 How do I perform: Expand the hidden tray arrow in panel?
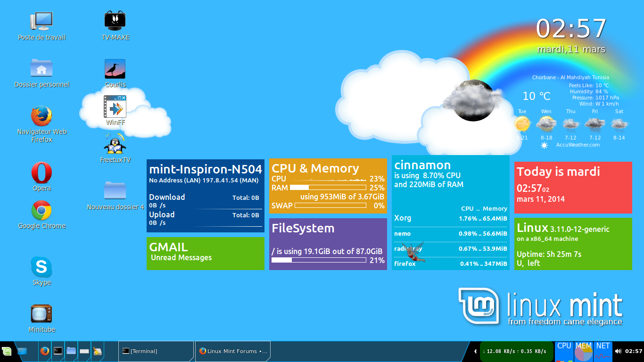pos(475,351)
